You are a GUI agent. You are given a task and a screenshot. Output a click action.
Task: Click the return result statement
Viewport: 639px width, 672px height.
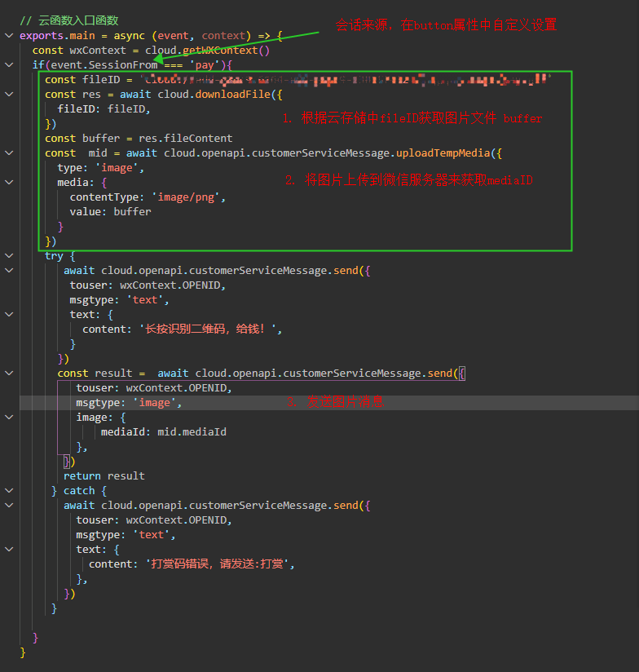(104, 476)
